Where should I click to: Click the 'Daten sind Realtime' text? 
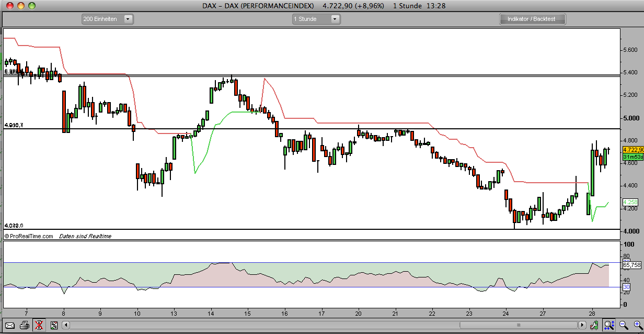coord(85,236)
